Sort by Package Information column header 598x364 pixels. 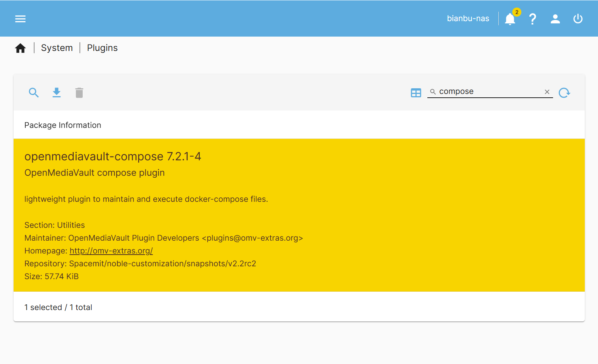[63, 125]
